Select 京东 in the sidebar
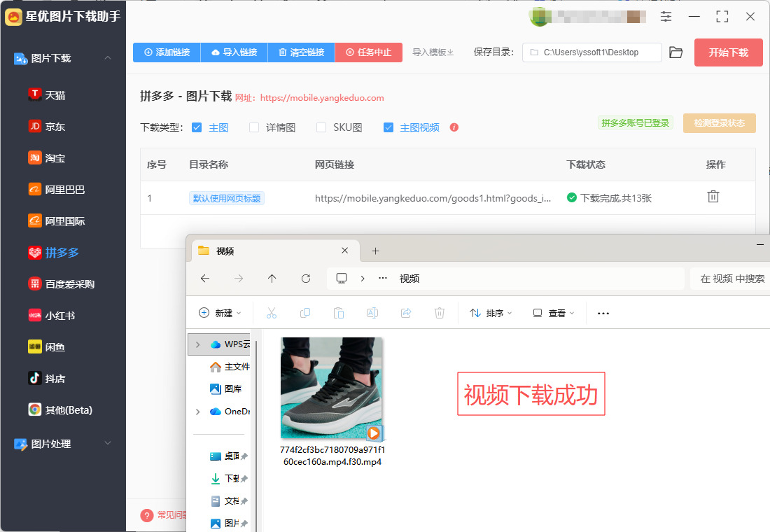The image size is (770, 532). click(x=47, y=126)
